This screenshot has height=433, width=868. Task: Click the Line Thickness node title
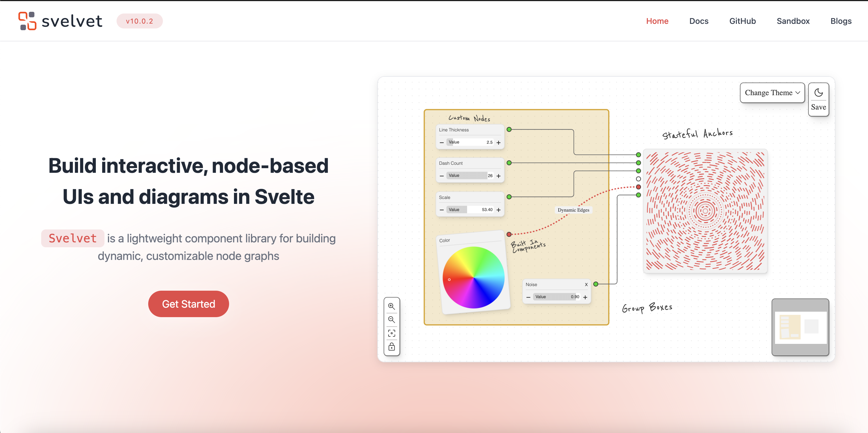point(454,130)
